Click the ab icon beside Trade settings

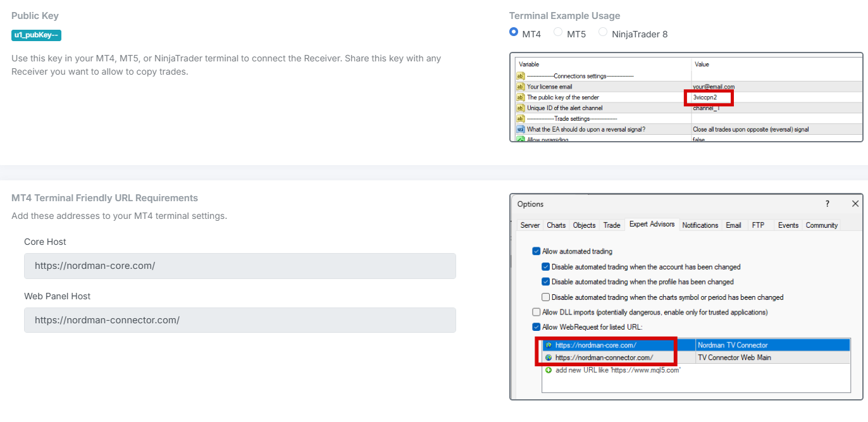(x=521, y=118)
